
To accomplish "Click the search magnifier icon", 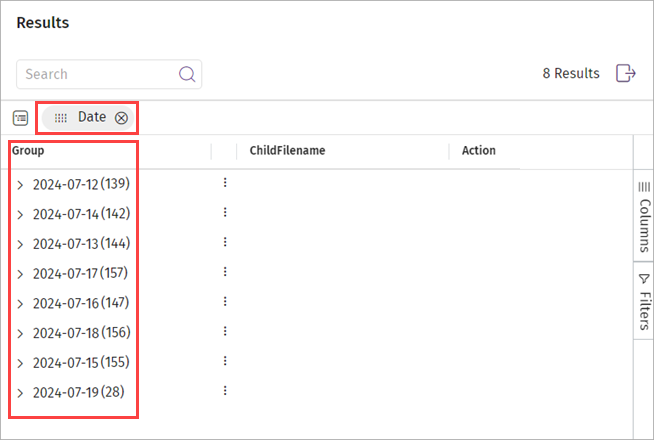I will (187, 74).
